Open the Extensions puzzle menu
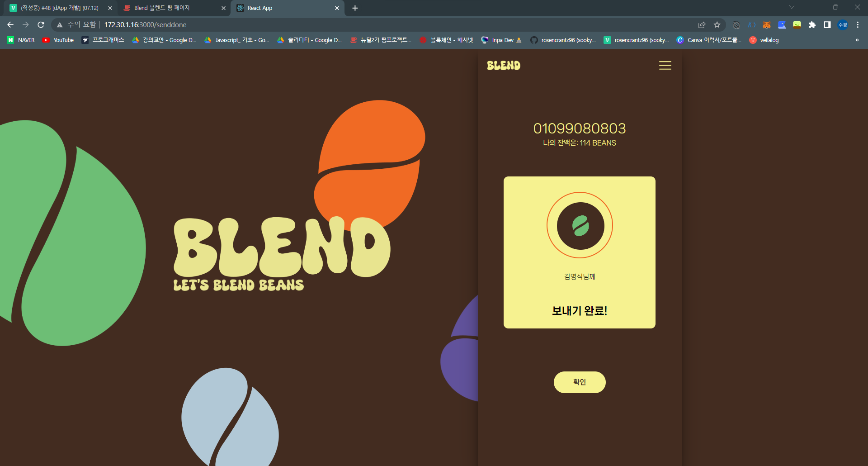 [x=812, y=25]
